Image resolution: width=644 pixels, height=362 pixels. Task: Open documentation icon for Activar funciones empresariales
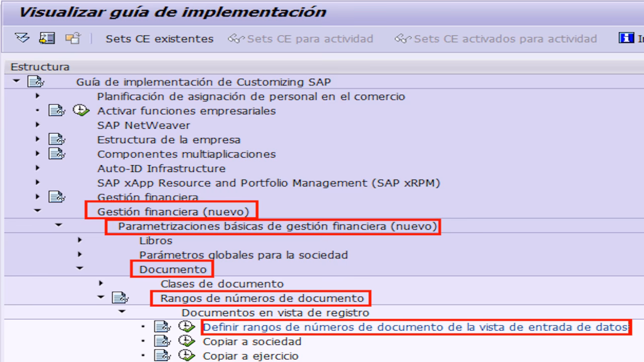pyautogui.click(x=56, y=111)
